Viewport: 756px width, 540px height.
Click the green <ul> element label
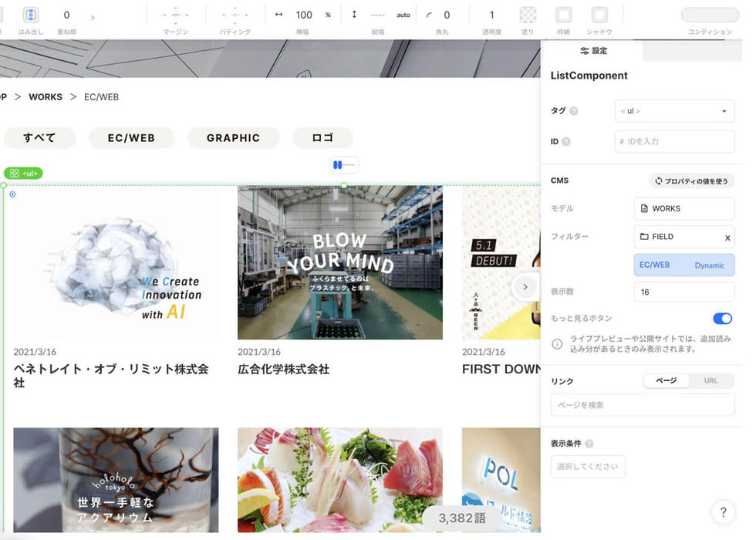point(23,173)
